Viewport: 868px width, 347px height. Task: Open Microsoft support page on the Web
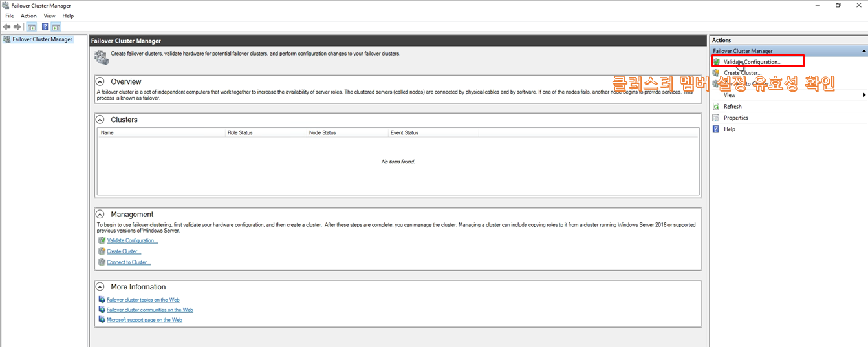click(x=144, y=319)
